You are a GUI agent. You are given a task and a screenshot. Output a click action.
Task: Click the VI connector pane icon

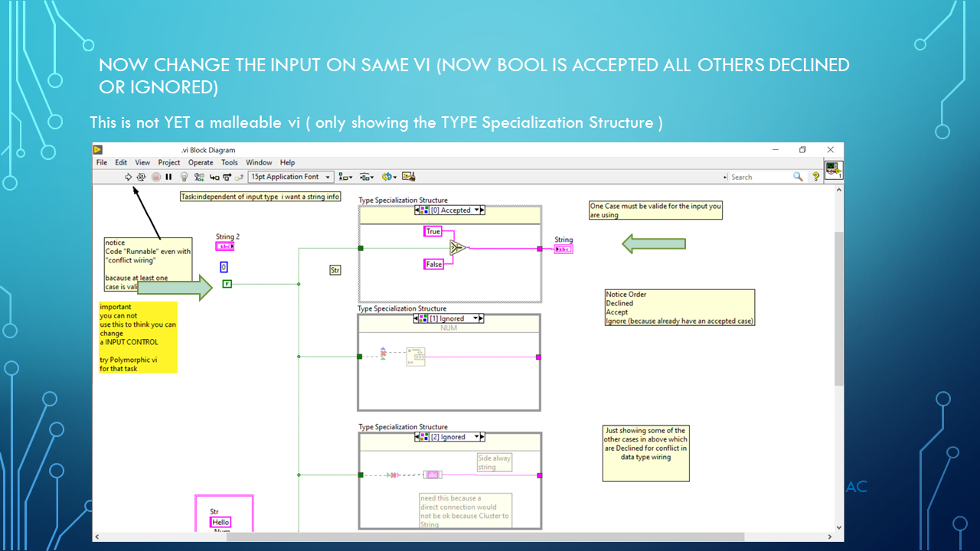pyautogui.click(x=834, y=170)
